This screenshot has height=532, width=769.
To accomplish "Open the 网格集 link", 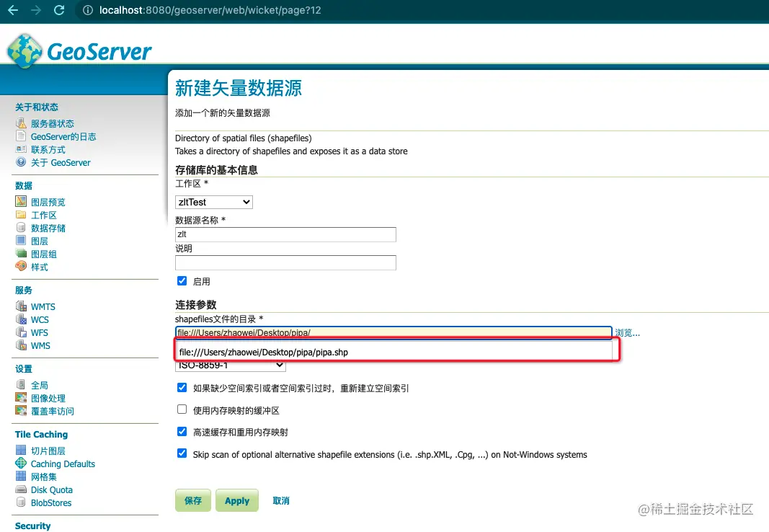I will tap(44, 476).
